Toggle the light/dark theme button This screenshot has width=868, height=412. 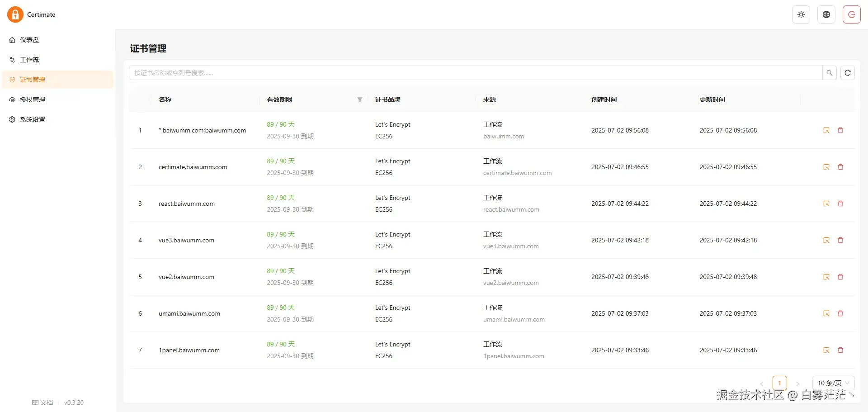click(x=801, y=14)
